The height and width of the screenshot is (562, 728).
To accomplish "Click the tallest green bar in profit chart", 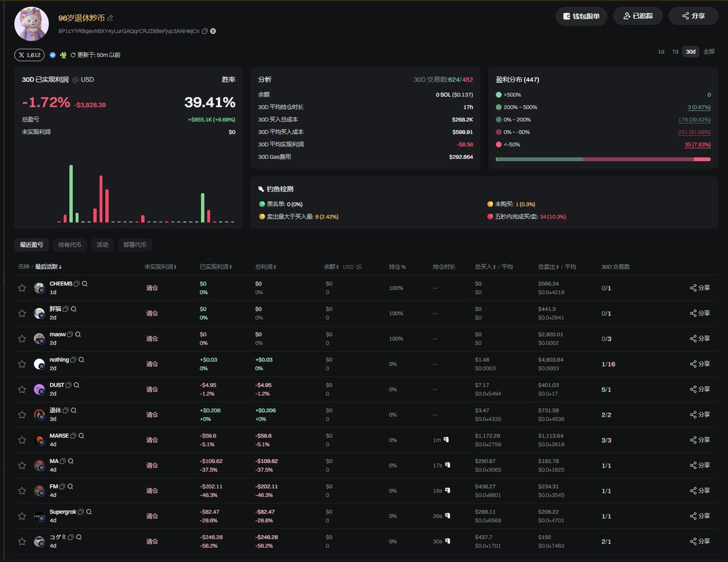I will point(71,193).
